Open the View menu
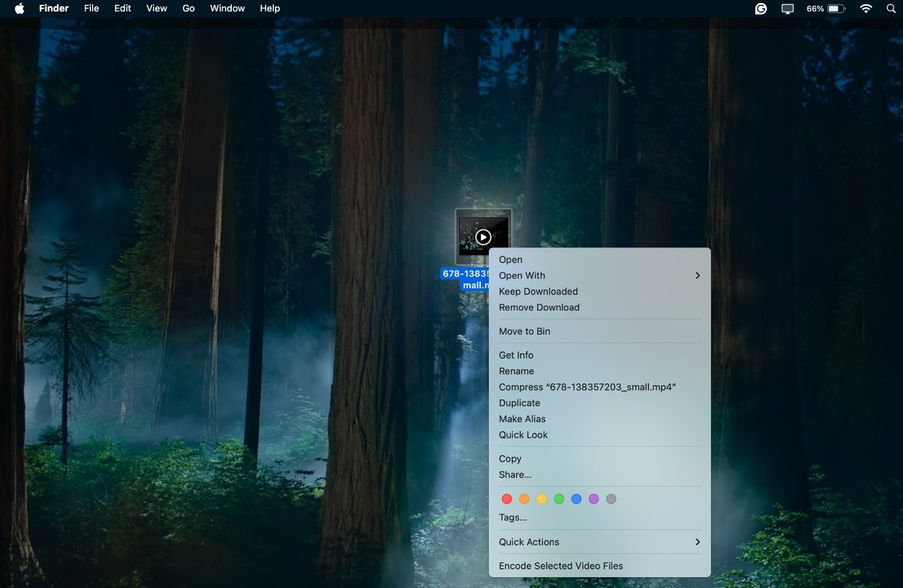903x588 pixels. click(x=157, y=8)
